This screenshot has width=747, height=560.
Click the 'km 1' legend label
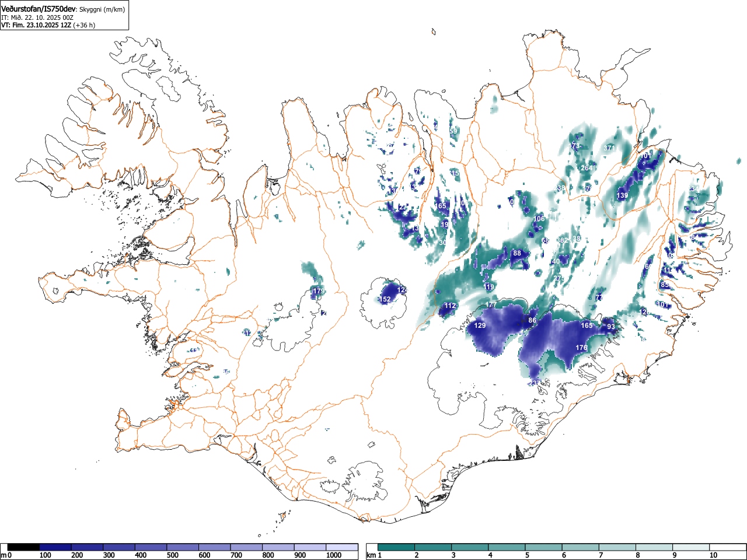[x=373, y=555]
